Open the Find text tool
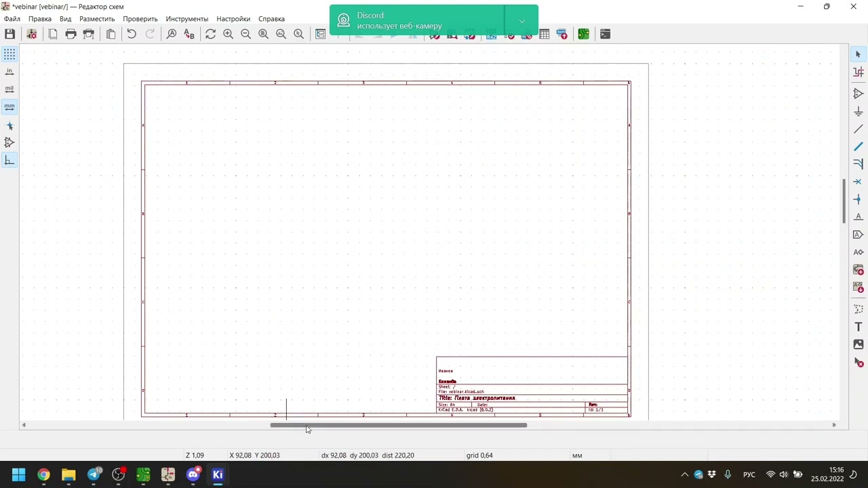 coord(172,34)
